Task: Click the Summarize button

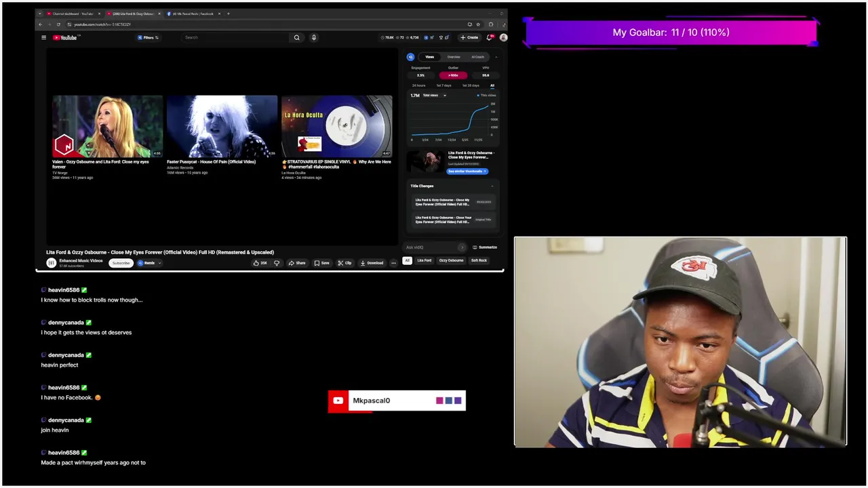Action: coord(485,247)
